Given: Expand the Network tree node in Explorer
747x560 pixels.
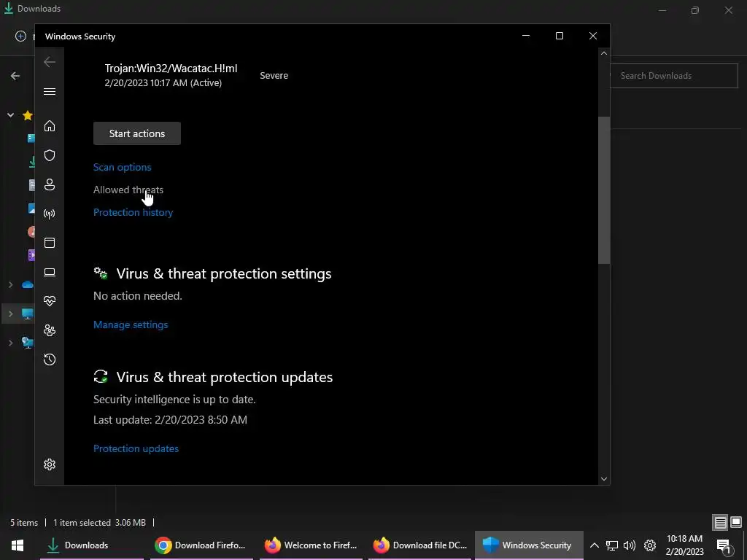Looking at the screenshot, I should pyautogui.click(x=10, y=343).
